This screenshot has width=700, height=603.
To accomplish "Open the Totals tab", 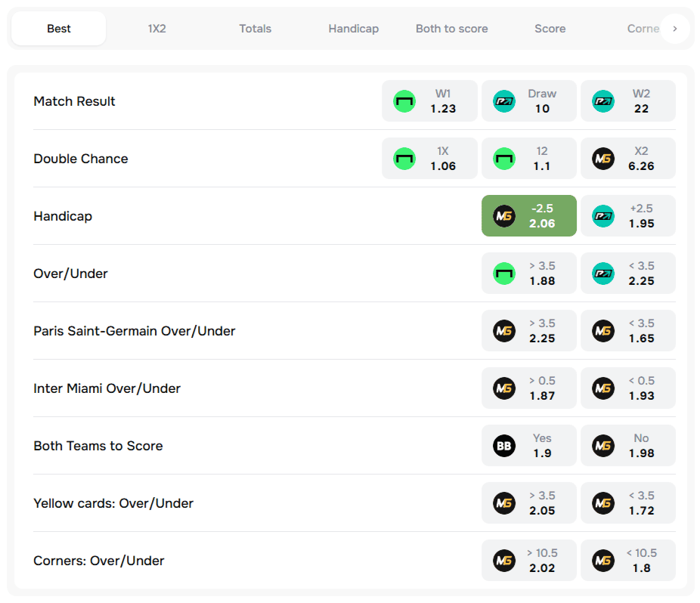I will [x=255, y=29].
